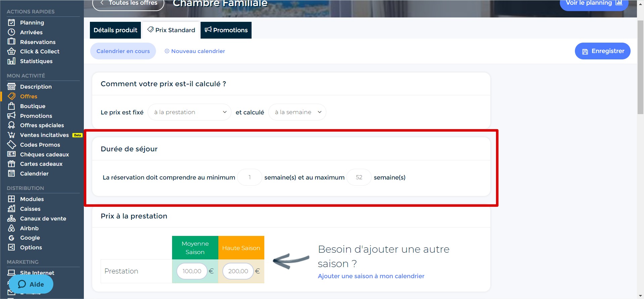
Task: Select the Calendrier en cours tab
Action: point(123,51)
